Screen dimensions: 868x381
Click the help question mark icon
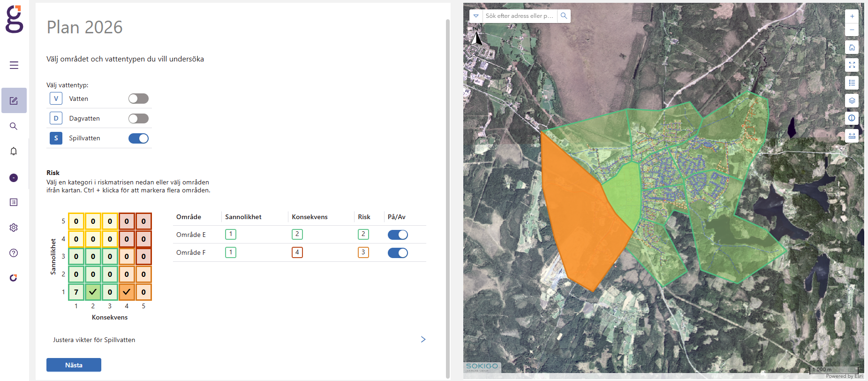[14, 253]
